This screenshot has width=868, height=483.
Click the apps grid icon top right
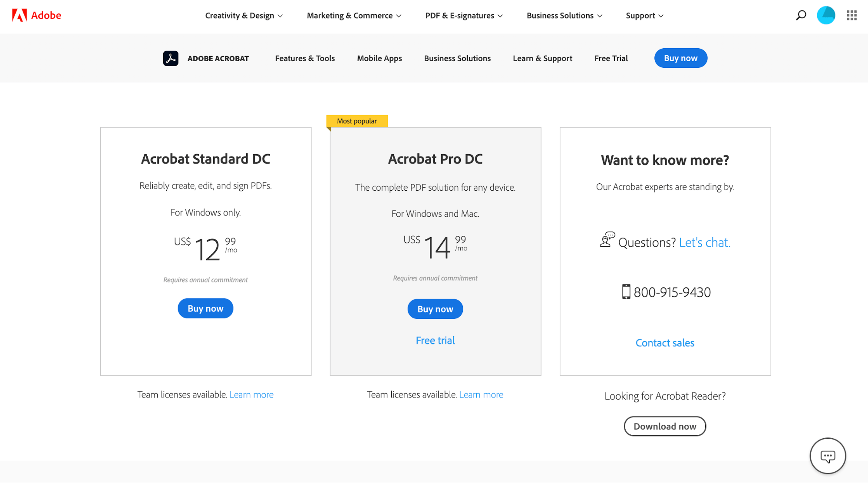tap(851, 16)
